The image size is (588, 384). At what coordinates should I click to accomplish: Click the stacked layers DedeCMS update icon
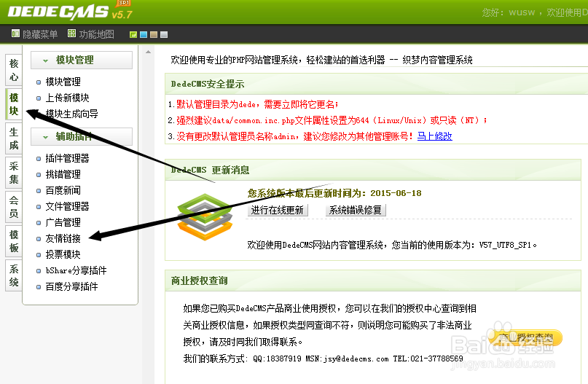(x=205, y=216)
